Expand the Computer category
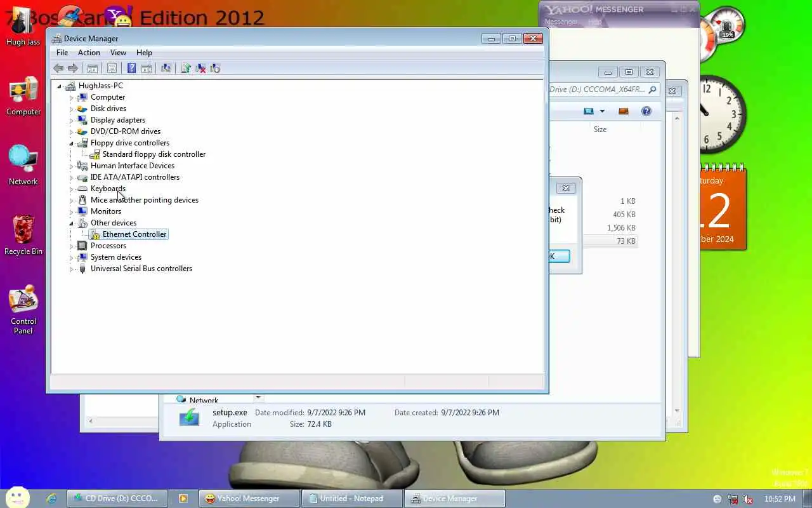 [71, 98]
